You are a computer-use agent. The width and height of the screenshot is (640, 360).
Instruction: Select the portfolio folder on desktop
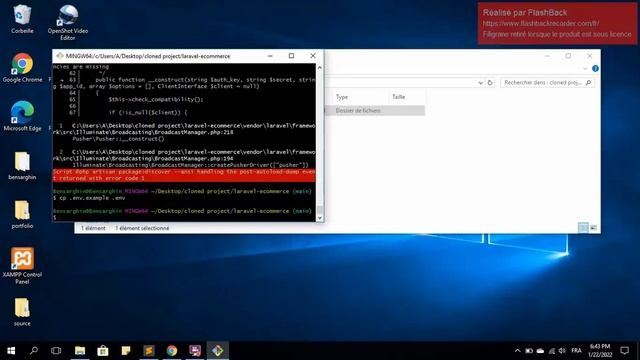coord(22,214)
